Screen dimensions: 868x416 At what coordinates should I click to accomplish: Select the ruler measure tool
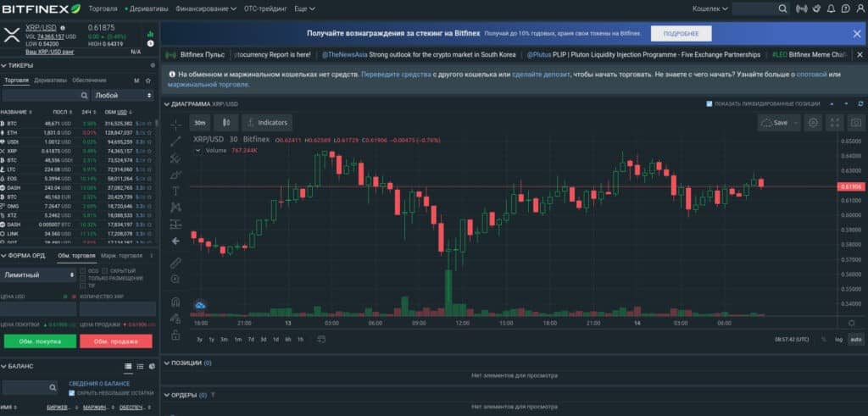point(175,263)
